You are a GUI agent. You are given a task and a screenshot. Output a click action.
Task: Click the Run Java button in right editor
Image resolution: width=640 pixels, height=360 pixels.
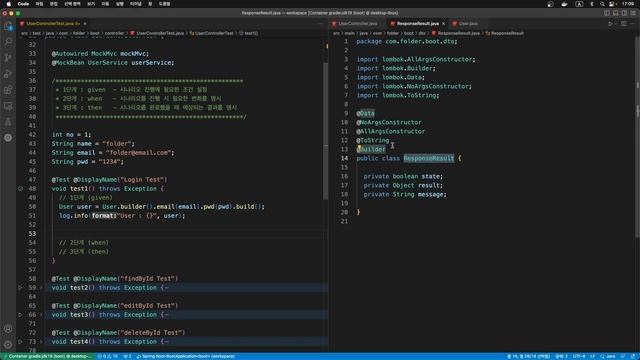pyautogui.click(x=610, y=24)
